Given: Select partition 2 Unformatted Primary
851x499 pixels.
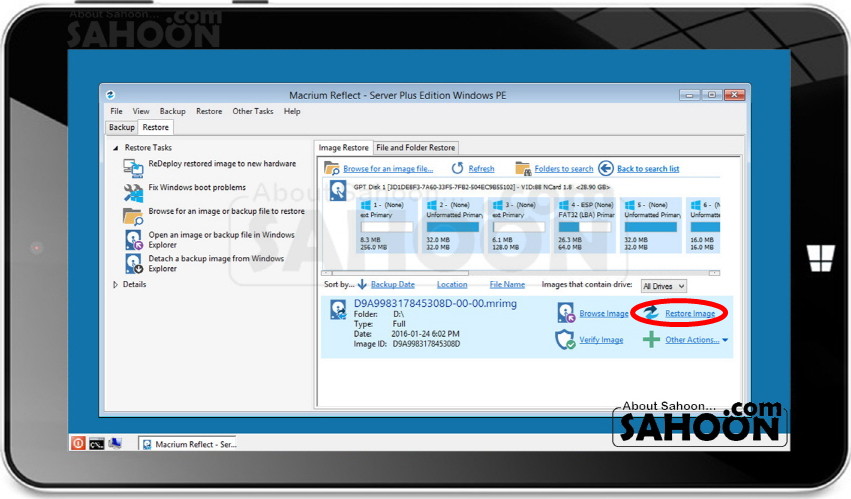Looking at the screenshot, I should coord(454,225).
